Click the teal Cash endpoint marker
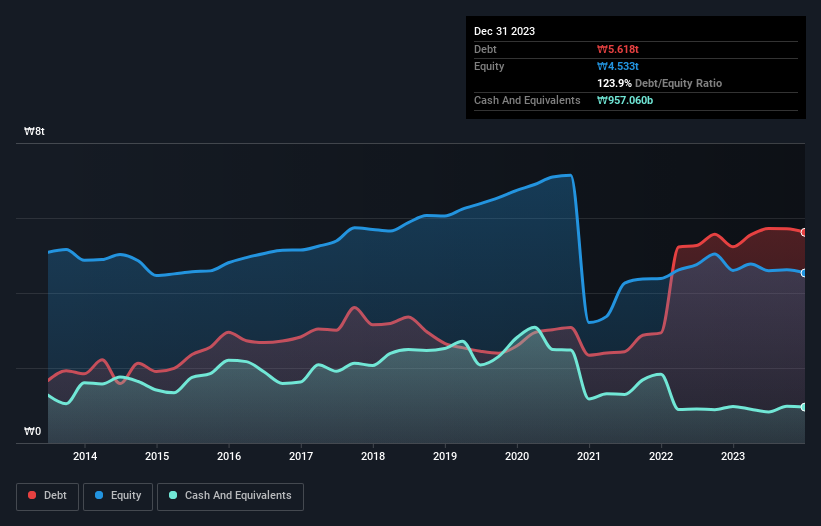This screenshot has height=526, width=821. click(x=804, y=407)
